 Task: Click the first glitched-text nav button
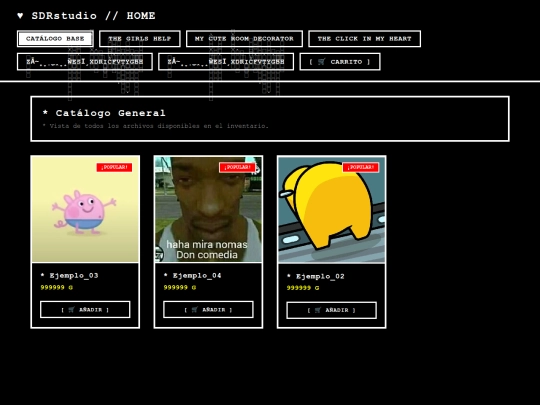click(85, 62)
